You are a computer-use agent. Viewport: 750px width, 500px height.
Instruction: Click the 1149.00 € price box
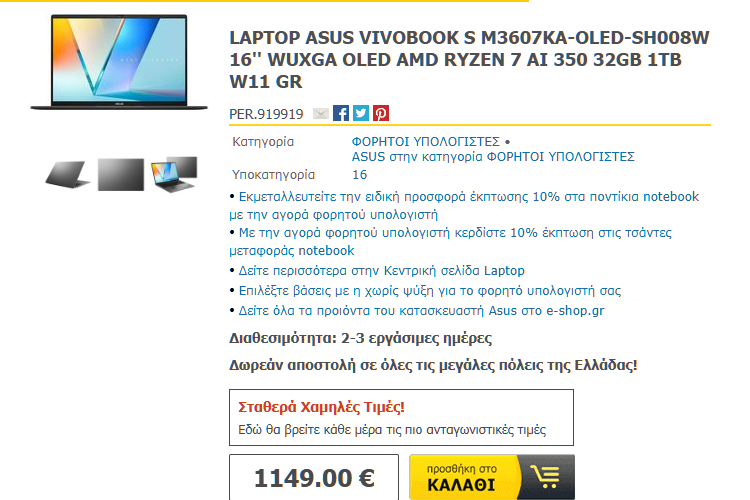[x=314, y=477]
